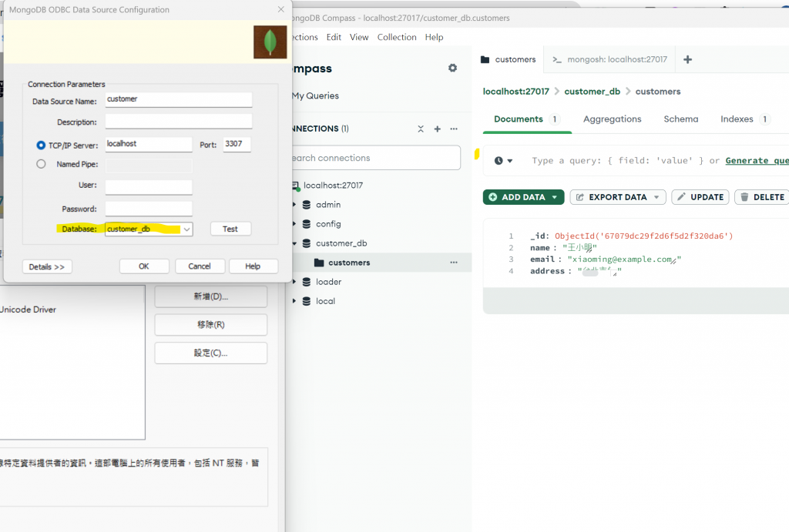Image resolution: width=789 pixels, height=532 pixels.
Task: Close the ODBC Data Source Configuration dialog
Action: pos(280,9)
